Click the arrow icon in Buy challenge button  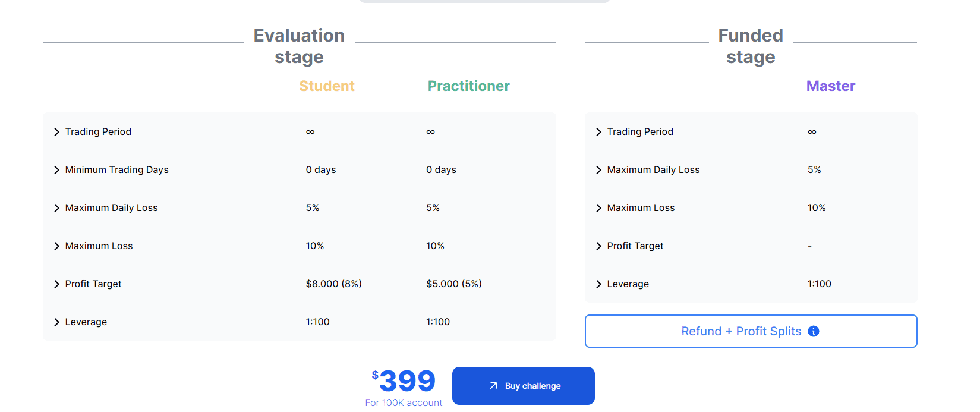[493, 386]
